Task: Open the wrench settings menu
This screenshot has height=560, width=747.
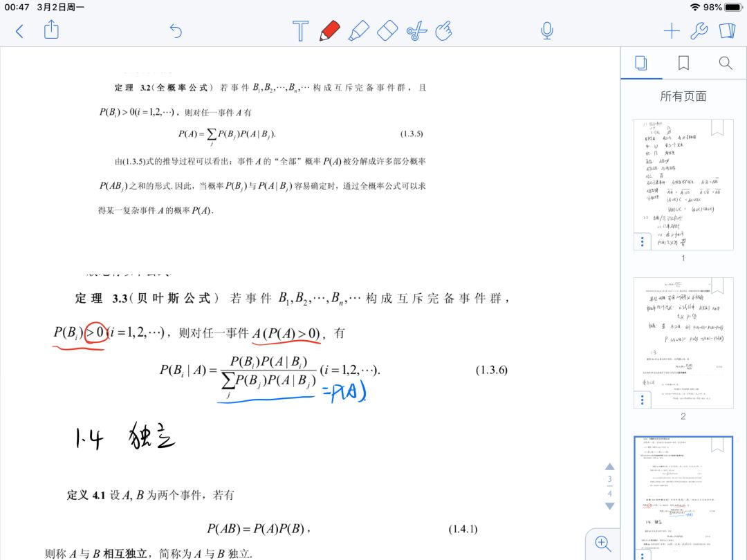Action: click(x=699, y=30)
